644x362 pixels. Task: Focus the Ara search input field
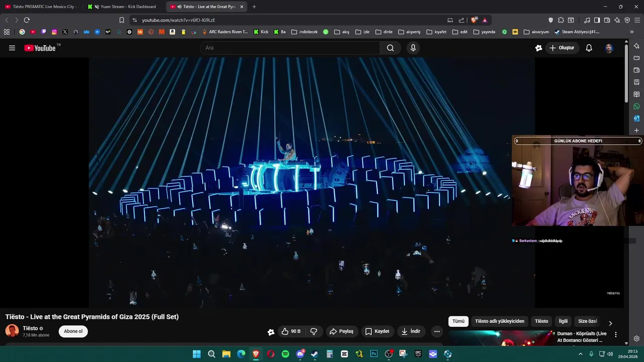point(290,48)
